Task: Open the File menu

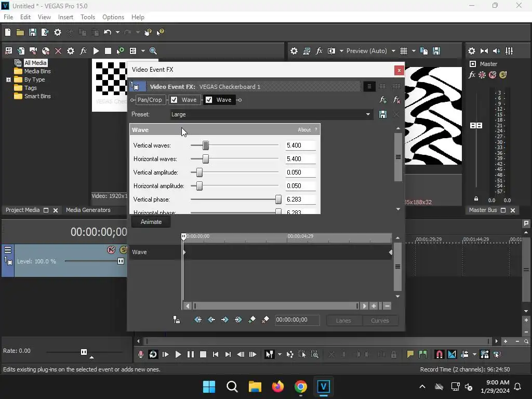Action: (8, 17)
